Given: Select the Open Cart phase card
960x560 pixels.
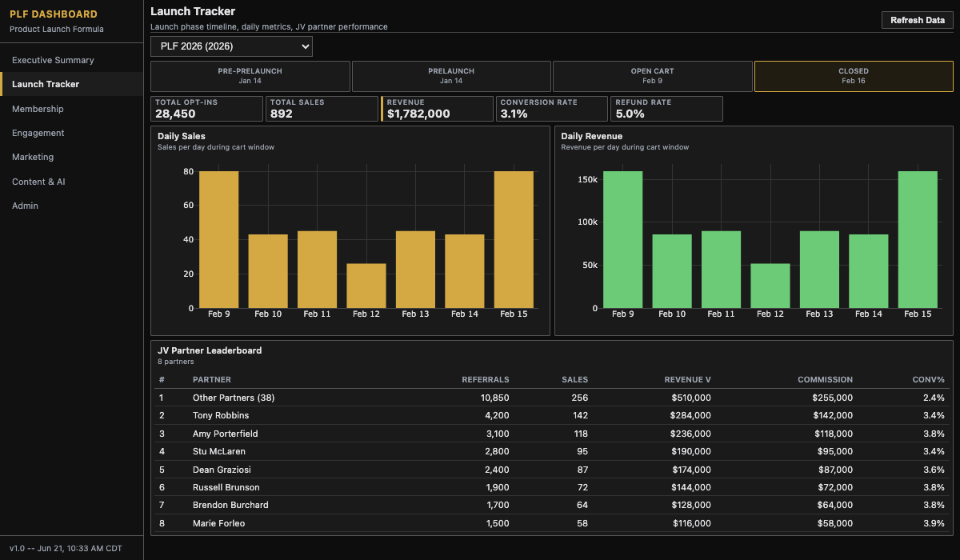Looking at the screenshot, I should (652, 76).
